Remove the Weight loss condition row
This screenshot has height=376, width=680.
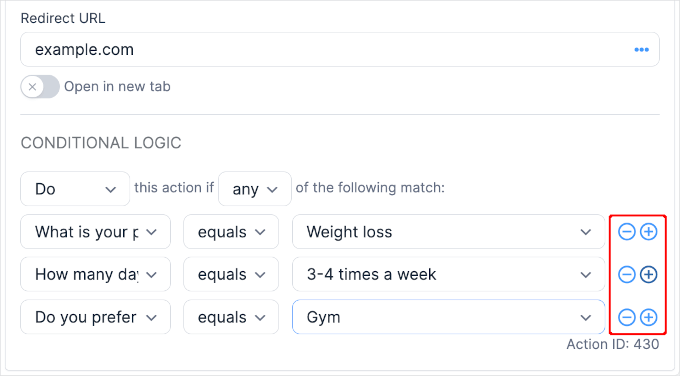(x=627, y=232)
